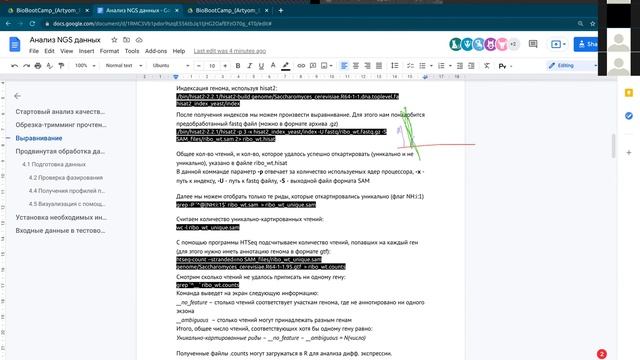
Task: Run spell check from toolbar
Action: click(49, 66)
